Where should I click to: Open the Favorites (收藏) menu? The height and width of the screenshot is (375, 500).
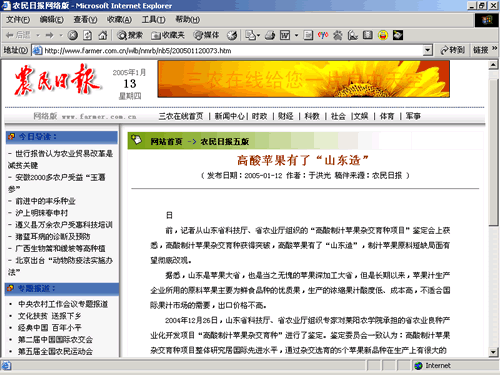(x=119, y=20)
